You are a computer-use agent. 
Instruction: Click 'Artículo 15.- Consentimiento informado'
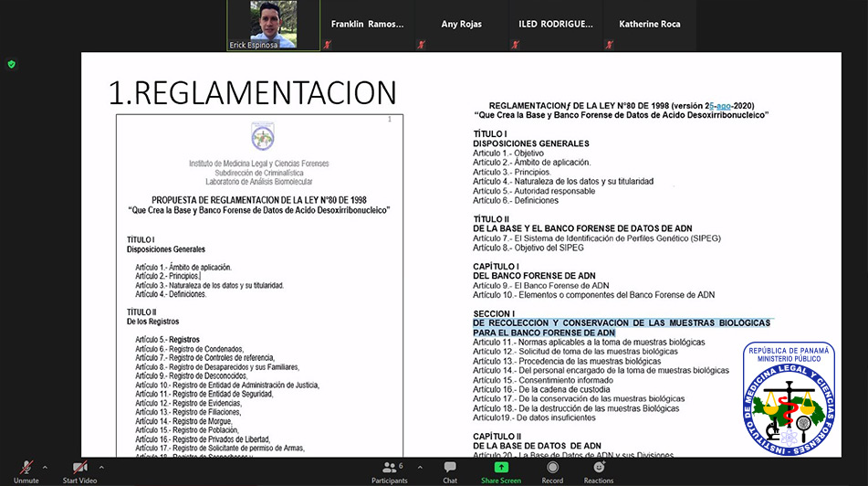coord(543,380)
